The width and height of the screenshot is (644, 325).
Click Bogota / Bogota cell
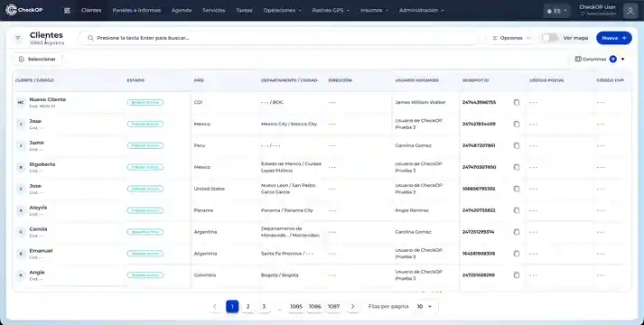click(x=280, y=275)
